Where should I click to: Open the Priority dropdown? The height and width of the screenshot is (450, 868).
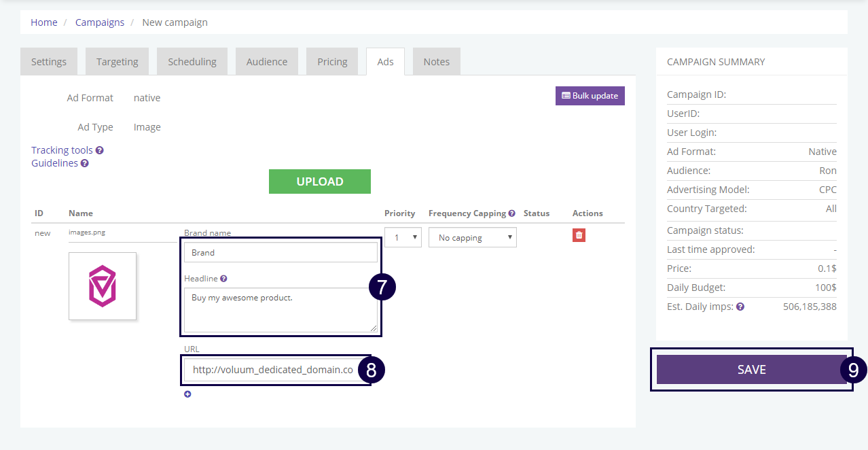click(403, 237)
